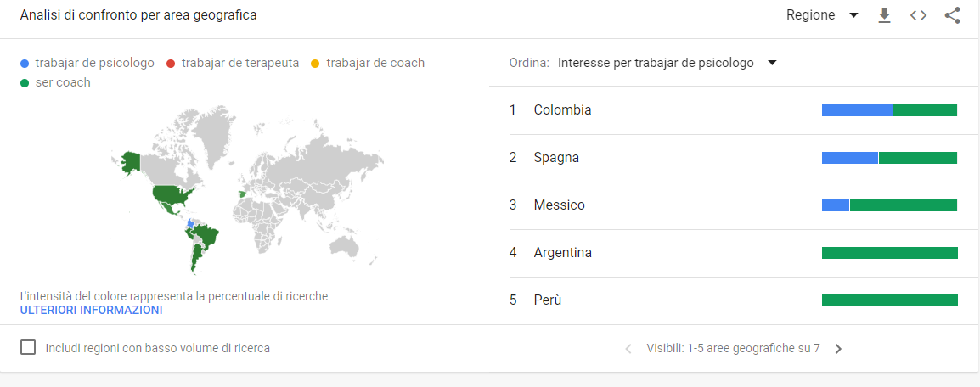Download the geographic comparison data
Viewport: 980px width, 387px height.
point(884,15)
